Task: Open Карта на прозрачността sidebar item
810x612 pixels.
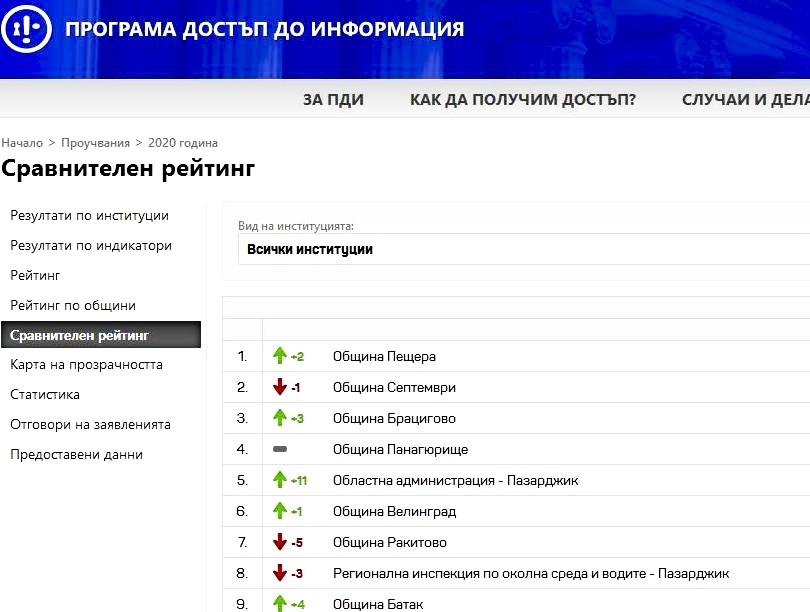Action: pos(86,365)
